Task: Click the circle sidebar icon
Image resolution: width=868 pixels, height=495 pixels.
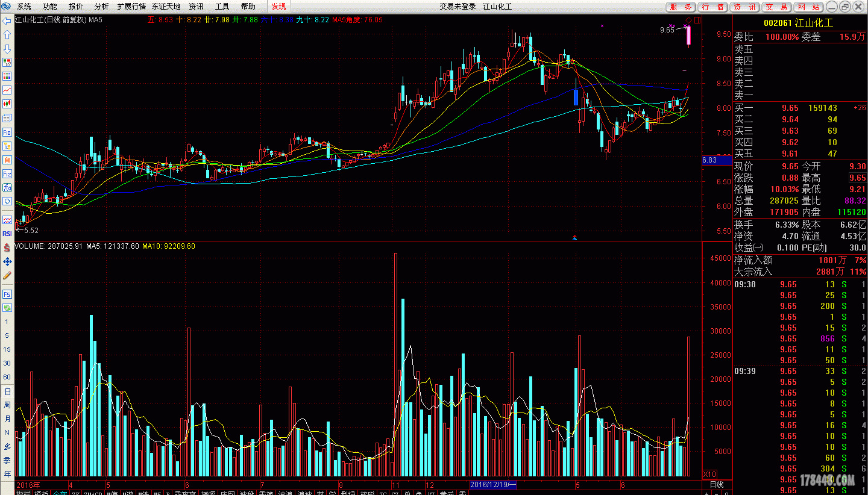Action: [x=7, y=201]
